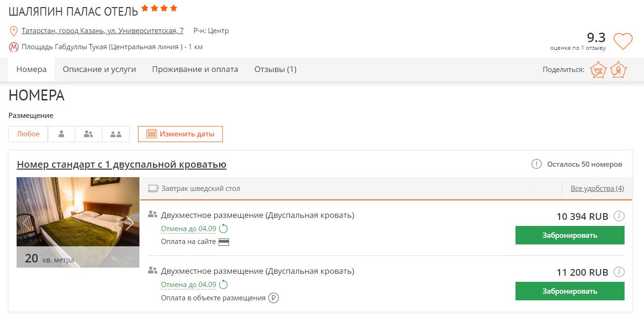Add hotel to favorites with heart icon
This screenshot has height=315, width=644.
(623, 41)
